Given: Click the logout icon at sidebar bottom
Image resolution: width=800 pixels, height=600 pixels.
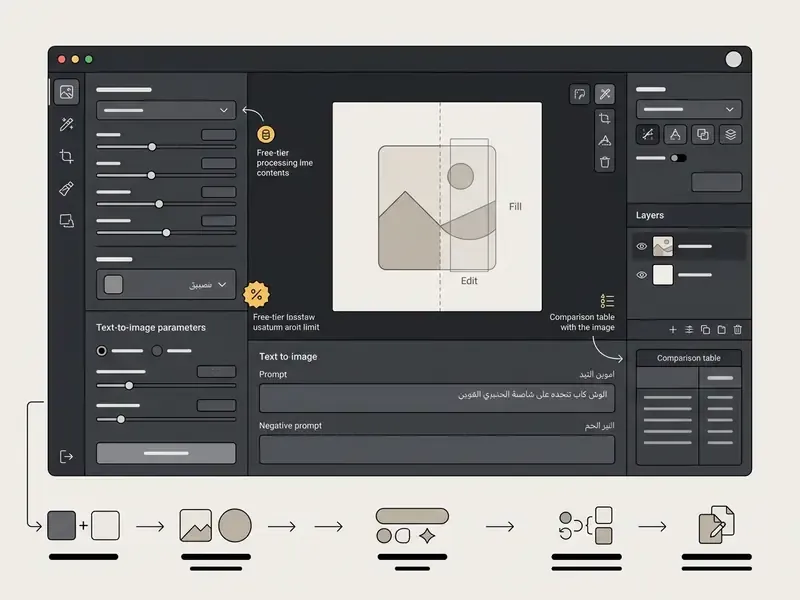Looking at the screenshot, I should click(66, 456).
